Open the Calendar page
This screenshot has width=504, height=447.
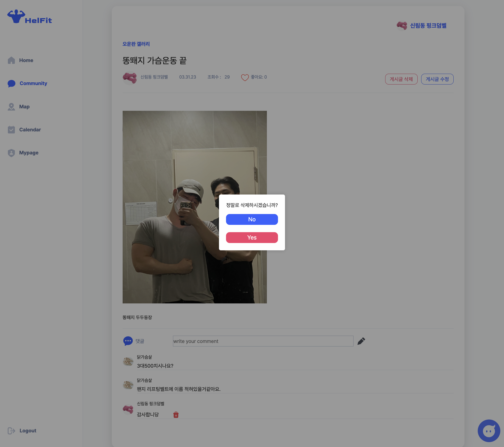[x=24, y=129]
